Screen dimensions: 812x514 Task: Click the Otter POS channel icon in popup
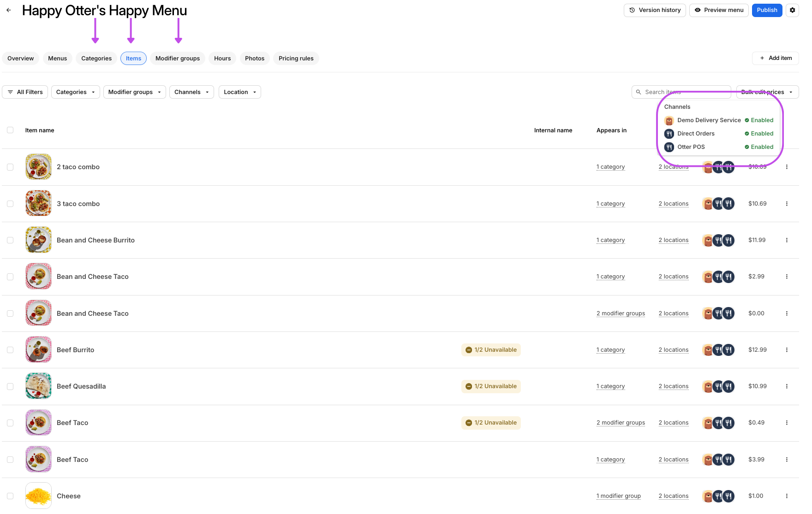click(669, 147)
